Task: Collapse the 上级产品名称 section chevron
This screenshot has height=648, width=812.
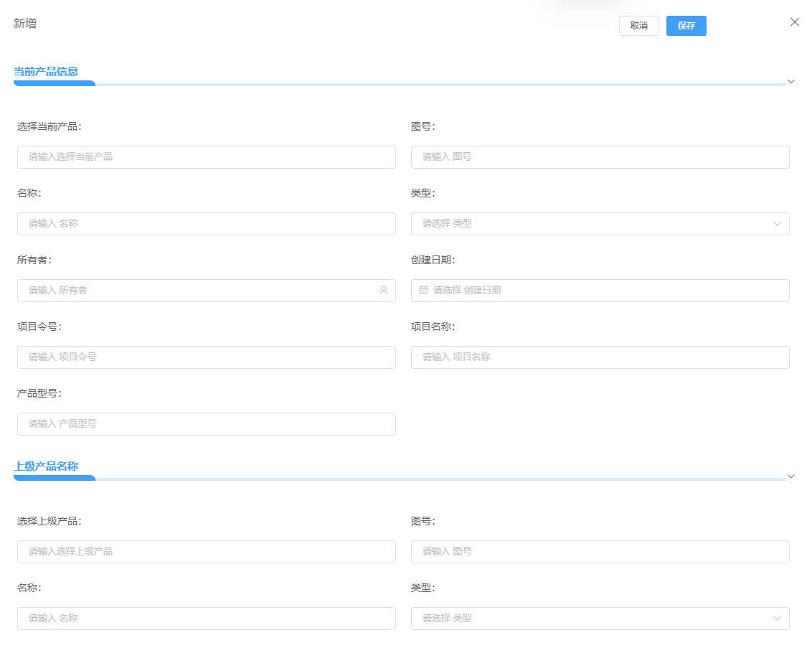Action: click(790, 476)
